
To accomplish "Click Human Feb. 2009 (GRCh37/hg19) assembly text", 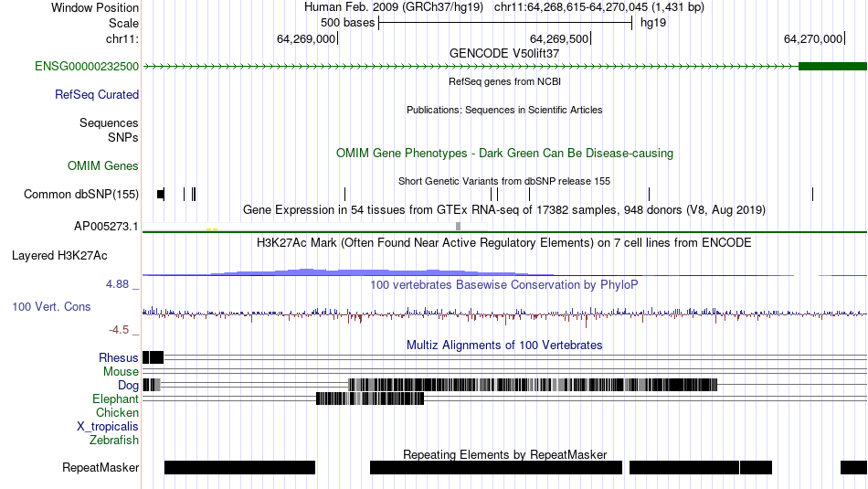I will coord(394,7).
